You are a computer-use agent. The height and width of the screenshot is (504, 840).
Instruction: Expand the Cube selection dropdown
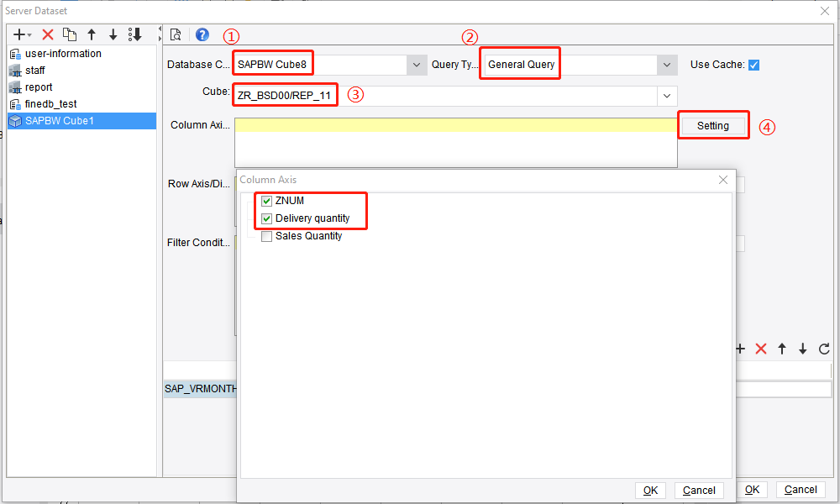point(667,95)
